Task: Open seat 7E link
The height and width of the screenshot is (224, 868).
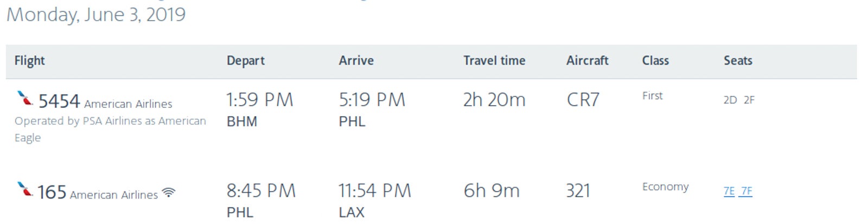Action: click(x=729, y=191)
